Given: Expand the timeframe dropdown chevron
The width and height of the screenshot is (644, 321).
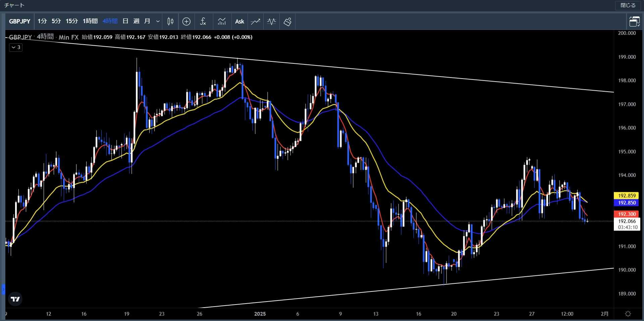Looking at the screenshot, I should (158, 21).
